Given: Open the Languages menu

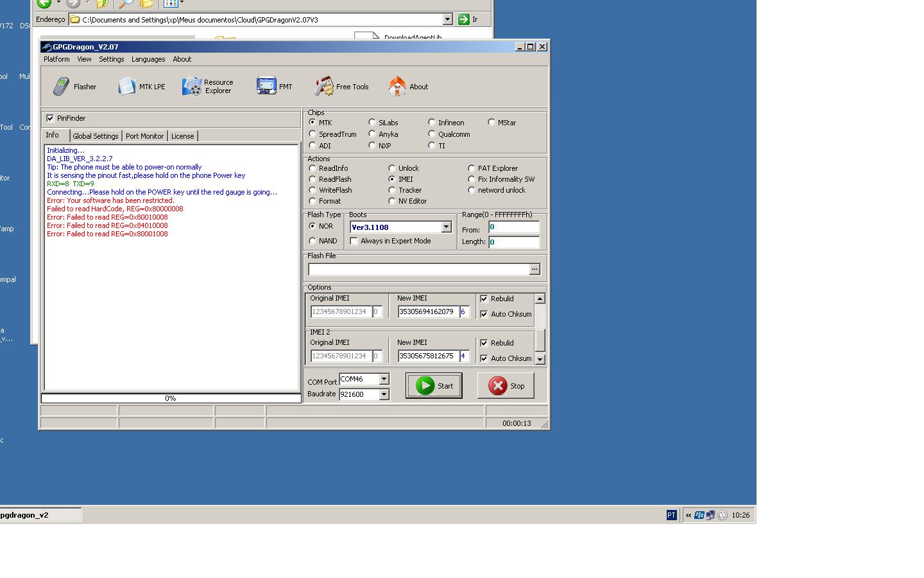Looking at the screenshot, I should [x=148, y=59].
